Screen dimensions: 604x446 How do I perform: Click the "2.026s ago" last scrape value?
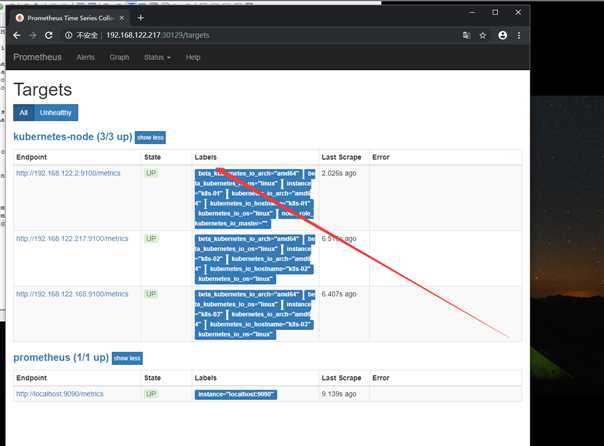pos(339,173)
